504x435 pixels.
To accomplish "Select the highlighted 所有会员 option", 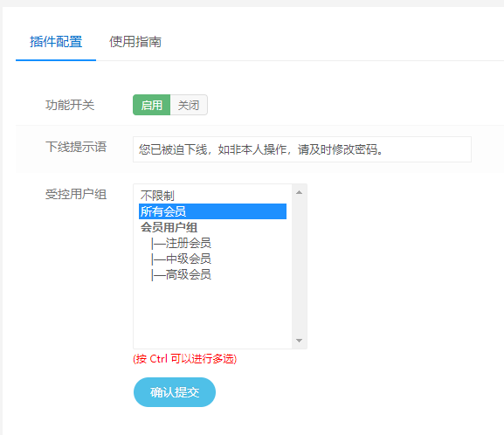I will [212, 211].
